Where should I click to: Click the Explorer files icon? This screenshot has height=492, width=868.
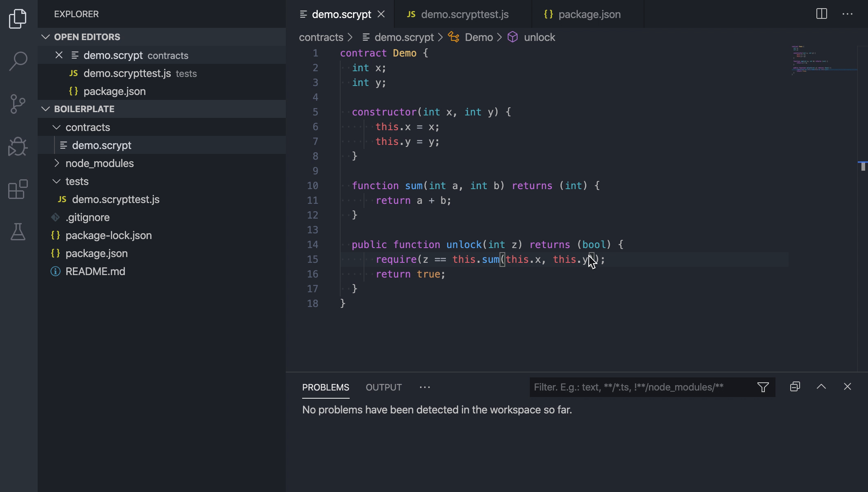[18, 19]
